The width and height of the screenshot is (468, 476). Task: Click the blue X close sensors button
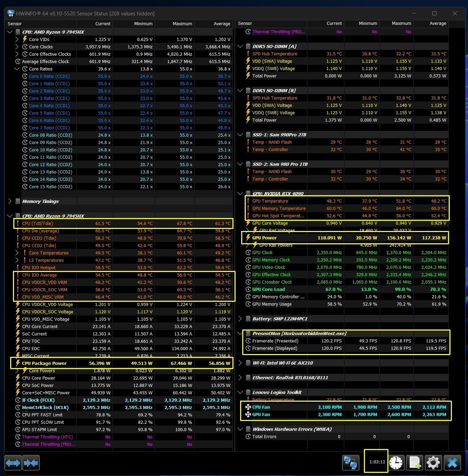click(452, 463)
